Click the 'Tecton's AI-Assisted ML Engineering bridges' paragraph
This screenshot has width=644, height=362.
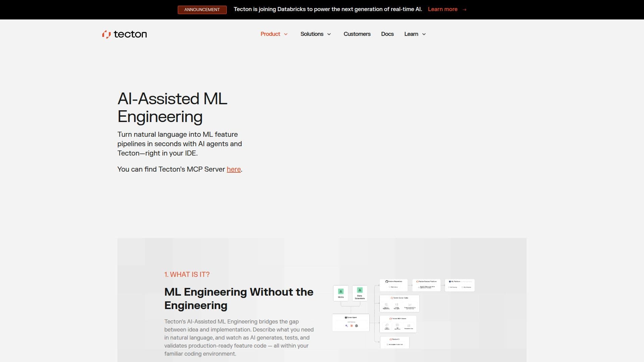239,338
